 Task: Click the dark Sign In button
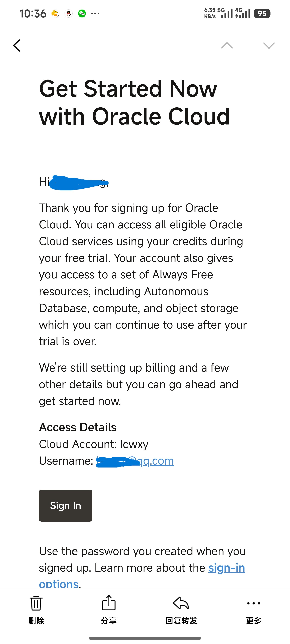coord(66,506)
